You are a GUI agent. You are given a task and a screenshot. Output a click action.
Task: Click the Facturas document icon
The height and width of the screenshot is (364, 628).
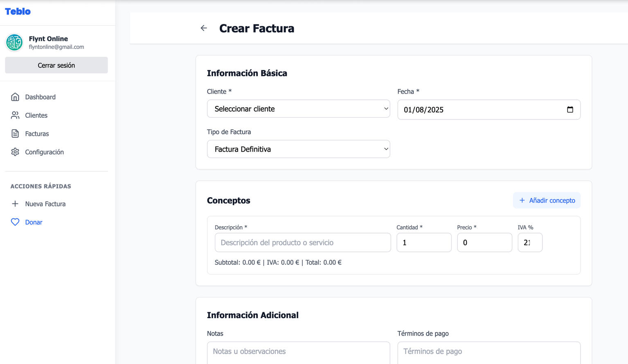15,134
